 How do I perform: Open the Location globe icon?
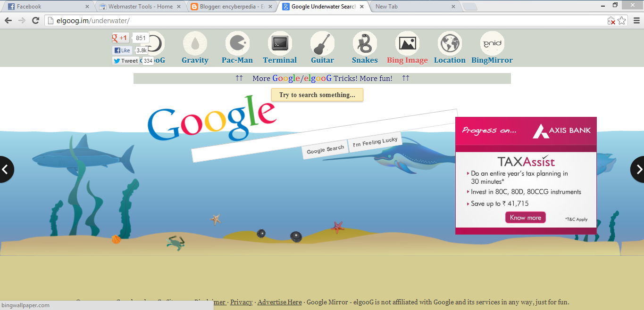pyautogui.click(x=450, y=43)
